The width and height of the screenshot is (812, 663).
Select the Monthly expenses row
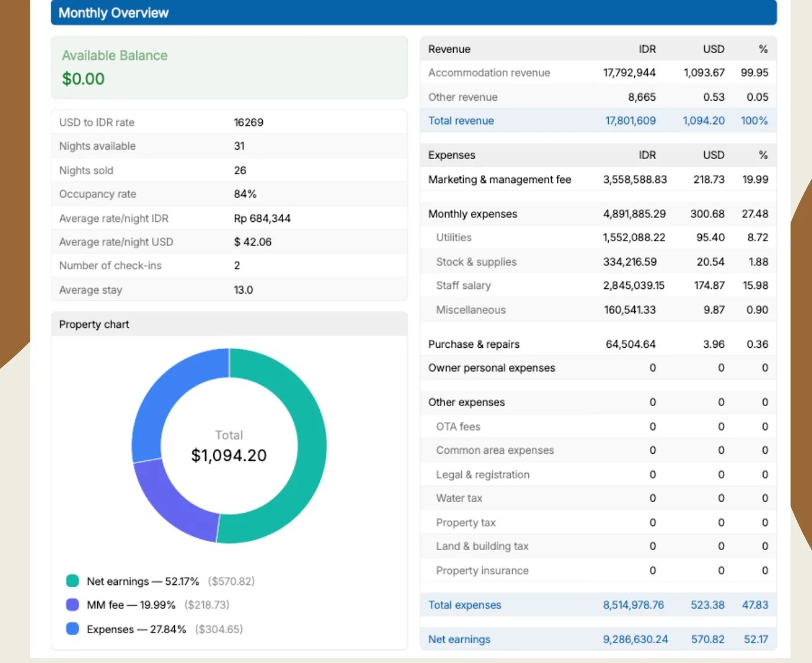(598, 214)
